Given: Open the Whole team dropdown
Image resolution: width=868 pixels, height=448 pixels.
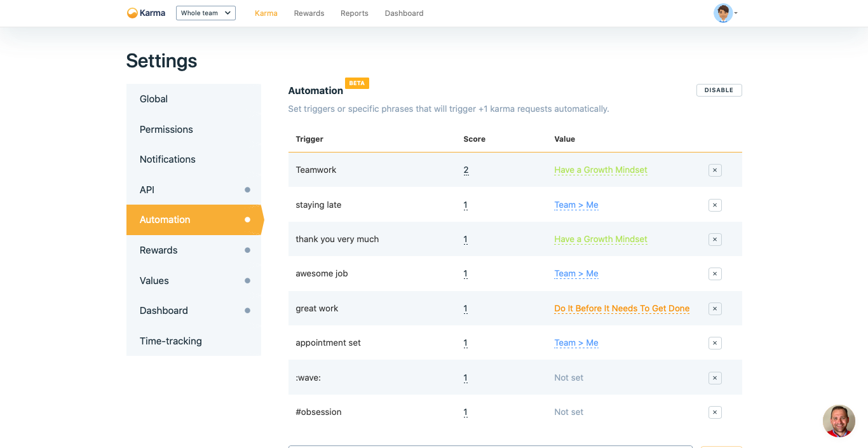Looking at the screenshot, I should coord(206,13).
